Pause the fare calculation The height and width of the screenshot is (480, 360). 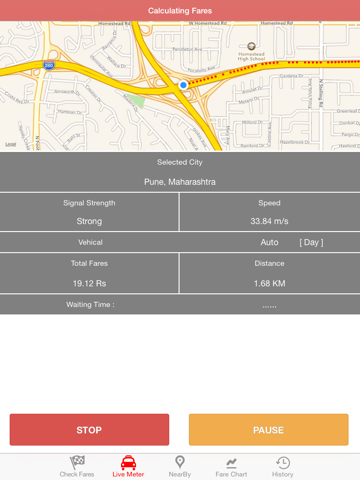pyautogui.click(x=269, y=430)
